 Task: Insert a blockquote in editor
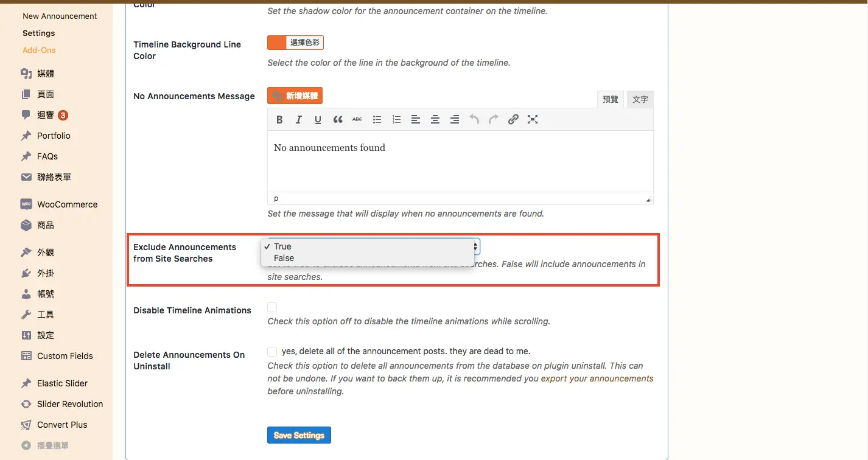338,120
